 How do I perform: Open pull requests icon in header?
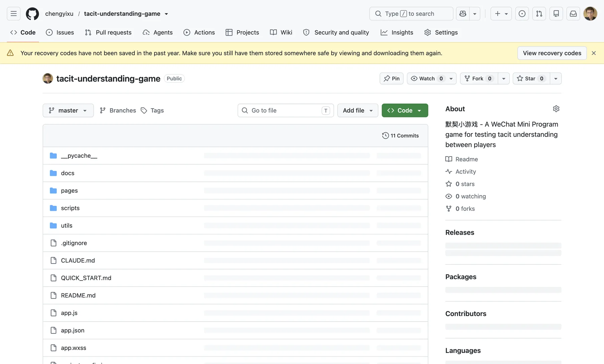[539, 14]
